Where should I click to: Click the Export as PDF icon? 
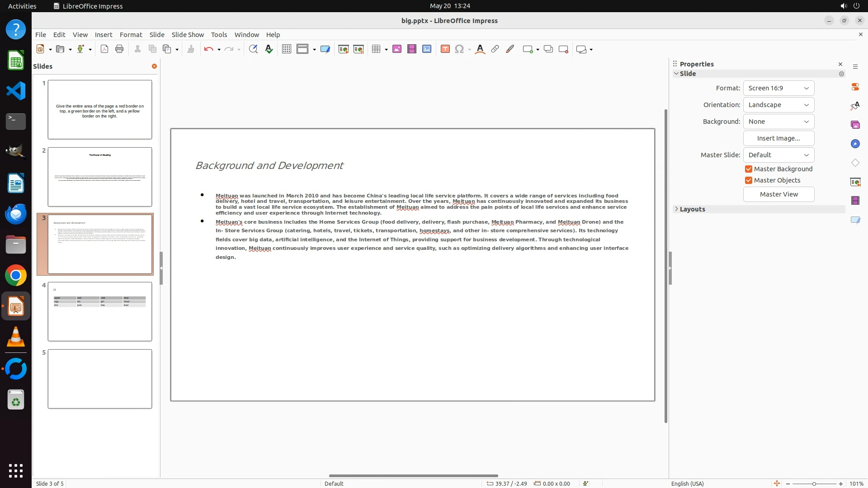pos(104,49)
